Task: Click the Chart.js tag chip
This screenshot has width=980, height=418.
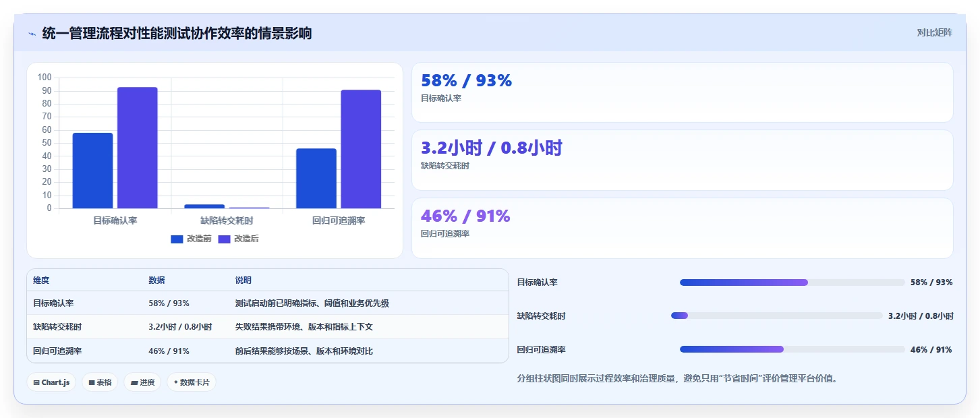Action: [51, 382]
